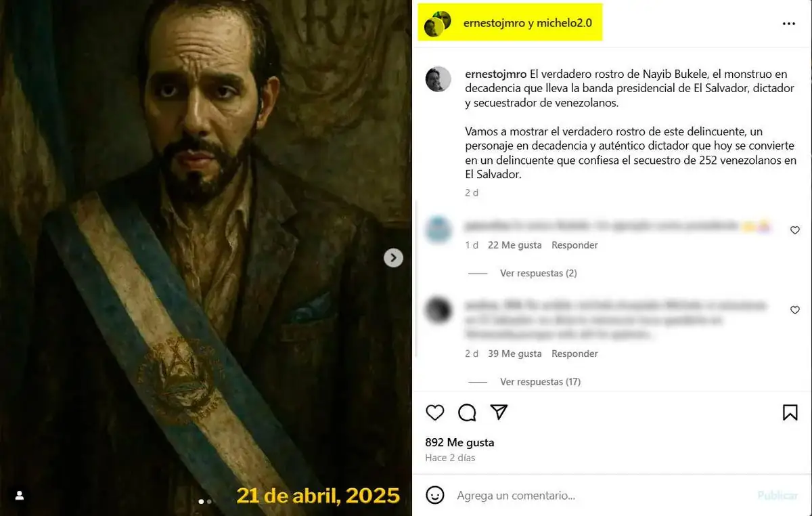This screenshot has width=812, height=516.
Task: Reply to second comment via Responder
Action: coord(574,353)
